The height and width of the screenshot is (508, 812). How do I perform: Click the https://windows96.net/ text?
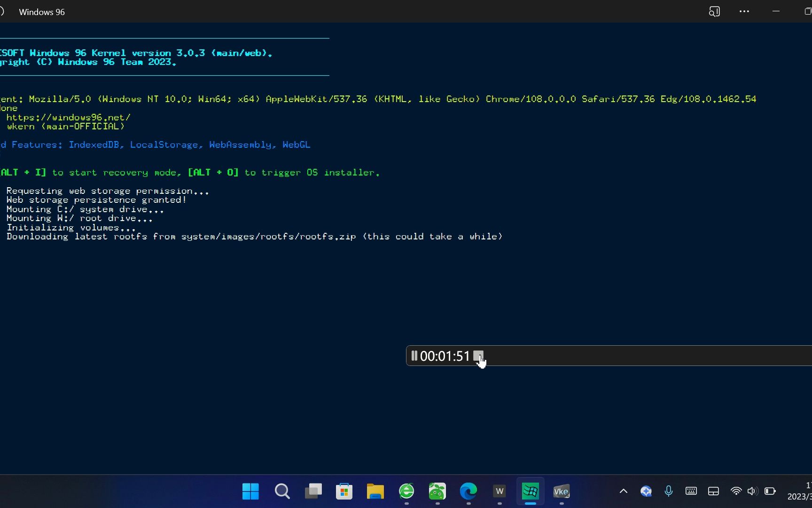[x=68, y=117]
